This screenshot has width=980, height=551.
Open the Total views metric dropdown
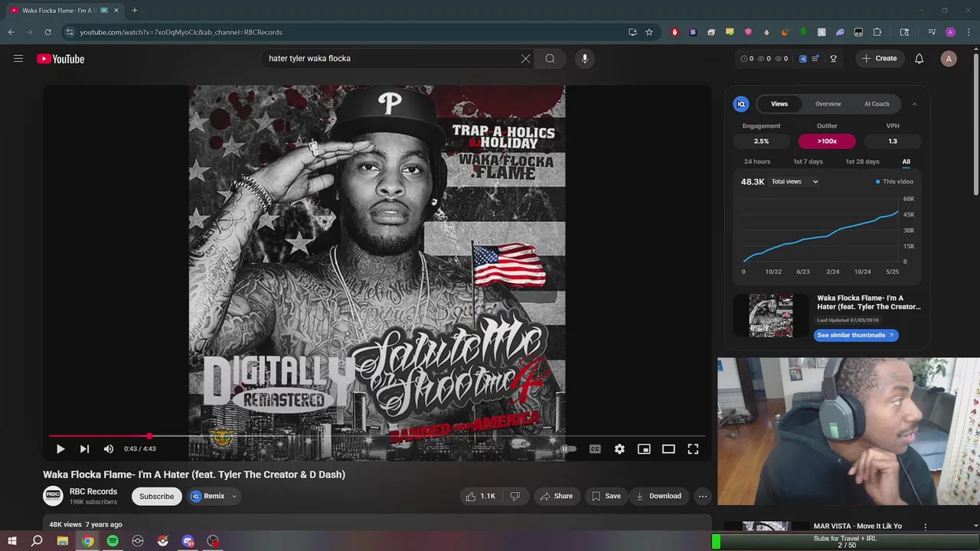[795, 181]
